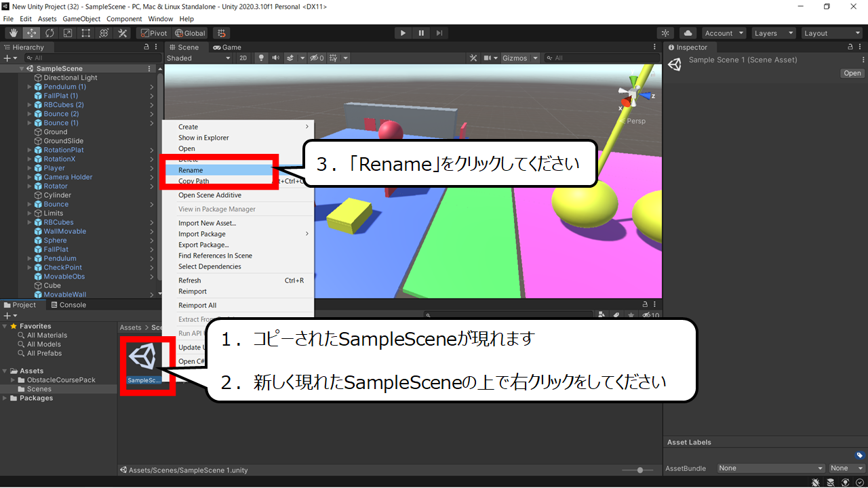Open Layout dropdown
868x488 pixels.
pyautogui.click(x=831, y=33)
